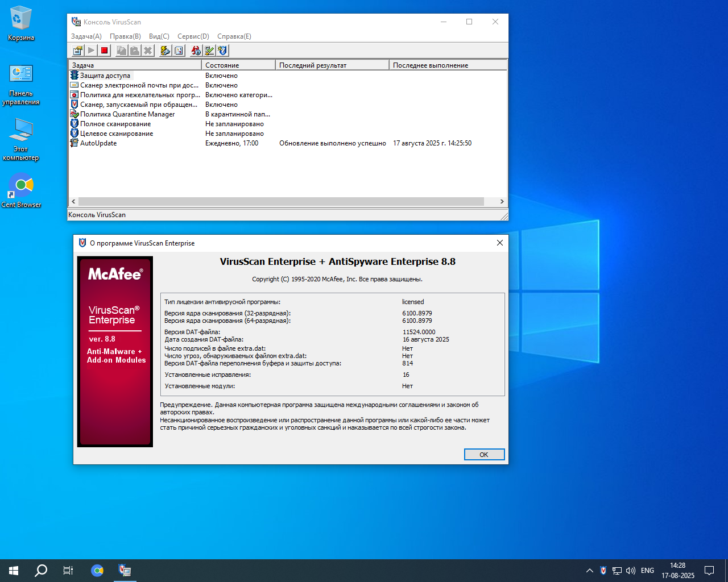
Task: Sort by Последнее выполнение column header
Action: (x=448, y=65)
